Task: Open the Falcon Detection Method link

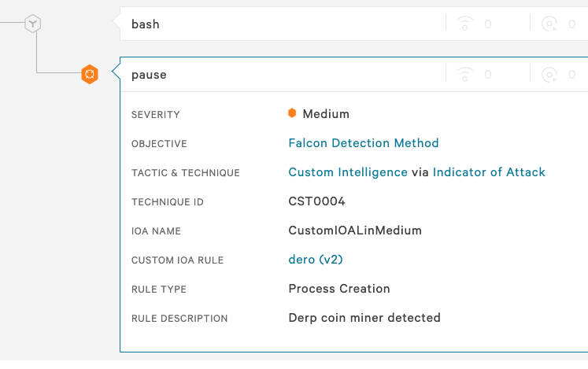Action: [364, 143]
